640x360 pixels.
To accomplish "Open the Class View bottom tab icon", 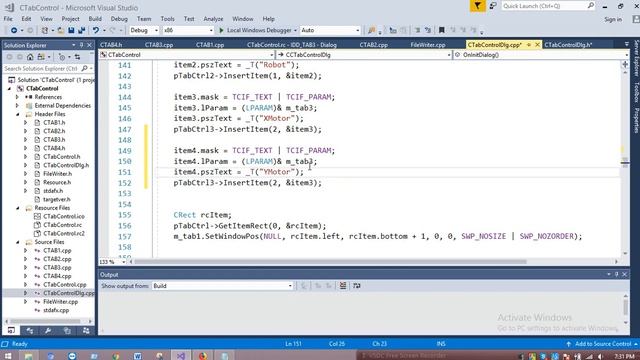I will click(x=30, y=331).
